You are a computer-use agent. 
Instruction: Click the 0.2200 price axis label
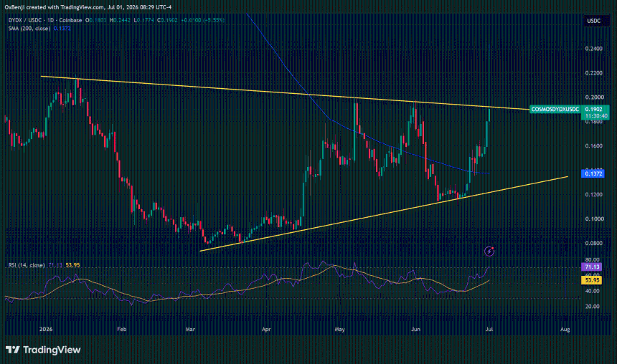[x=593, y=73]
